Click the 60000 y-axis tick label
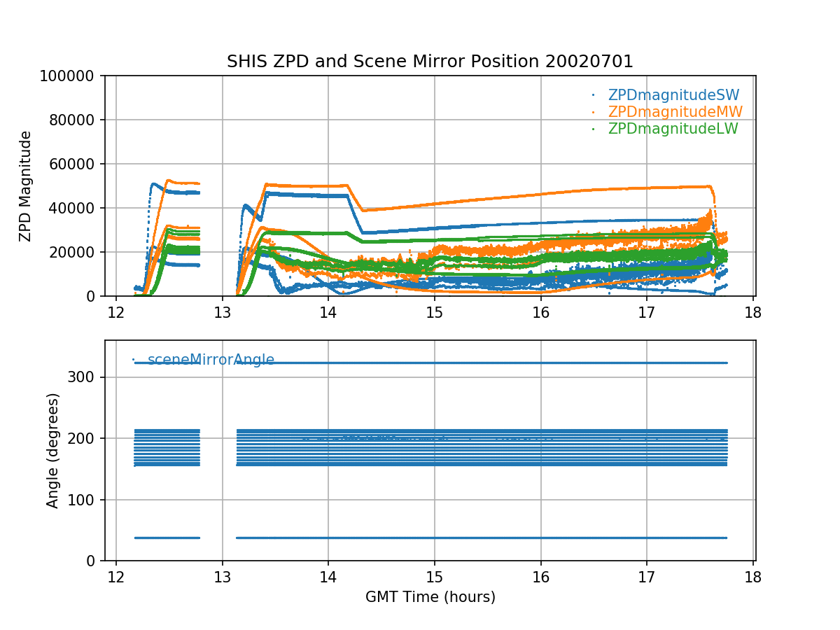 click(77, 164)
